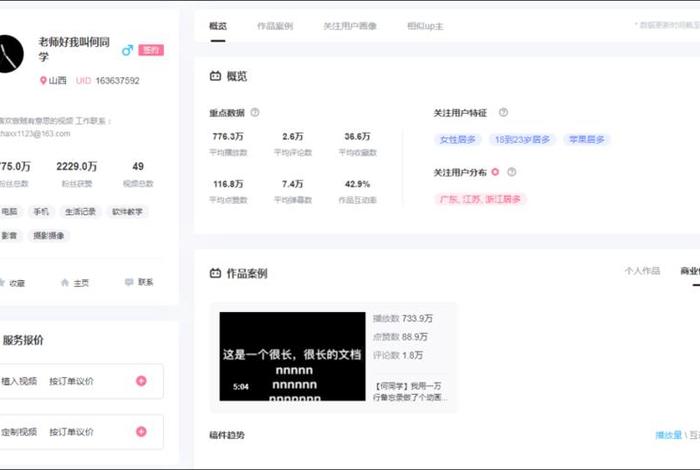Click the help icon next to 重点数据

pos(254,112)
